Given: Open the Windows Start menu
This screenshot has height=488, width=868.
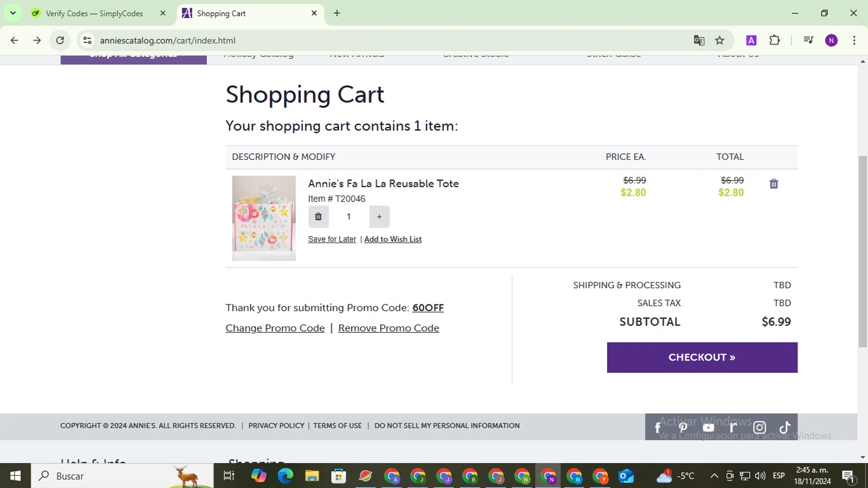Looking at the screenshot, I should [16, 476].
